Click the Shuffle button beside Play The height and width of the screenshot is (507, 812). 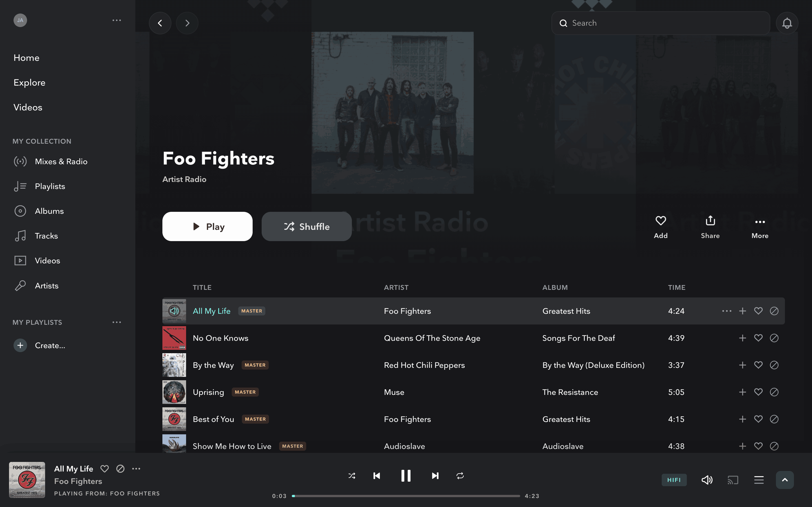tap(306, 226)
